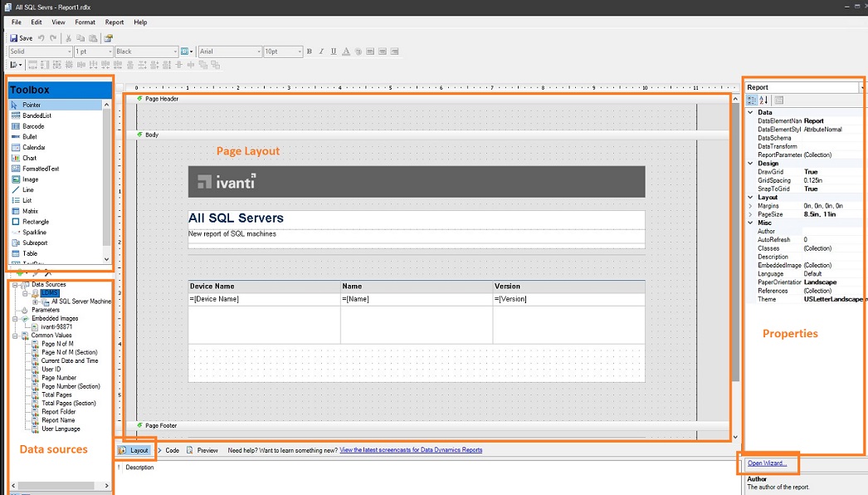Collapse the Design category in Properties
868x495 pixels.
pyautogui.click(x=750, y=163)
